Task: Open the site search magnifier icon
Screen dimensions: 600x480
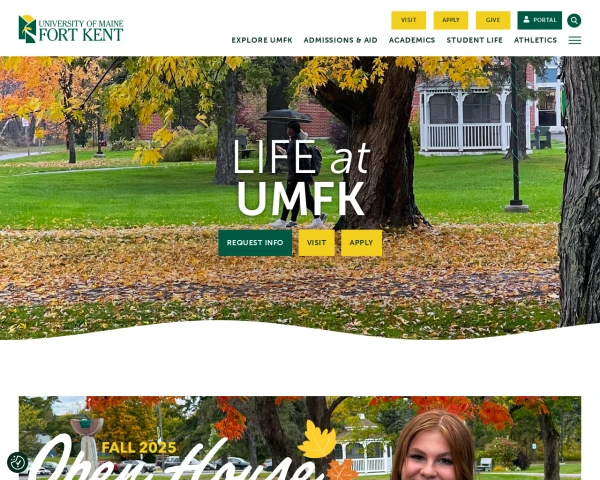Action: click(574, 20)
